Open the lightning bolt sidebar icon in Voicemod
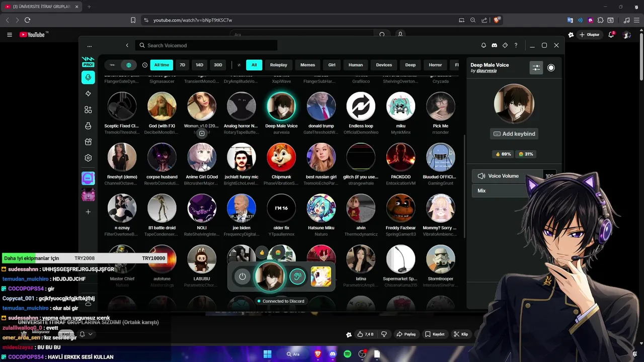This screenshot has width=644, height=362. pyautogui.click(x=88, y=94)
